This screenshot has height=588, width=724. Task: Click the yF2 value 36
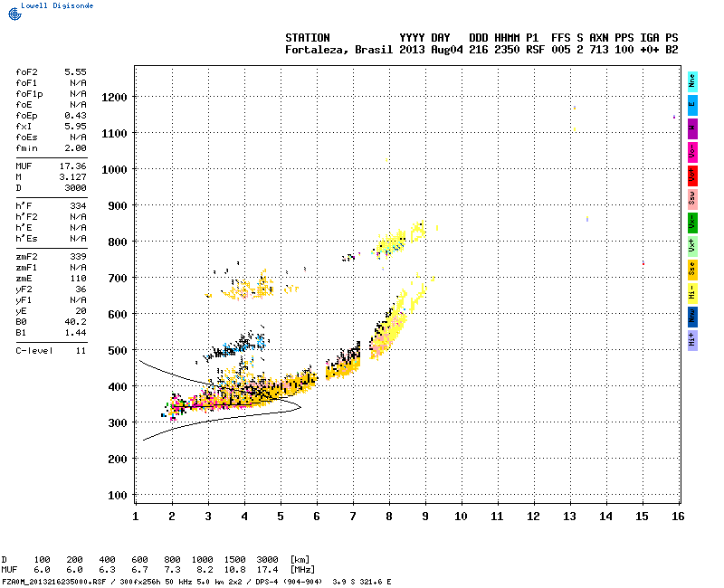81,289
